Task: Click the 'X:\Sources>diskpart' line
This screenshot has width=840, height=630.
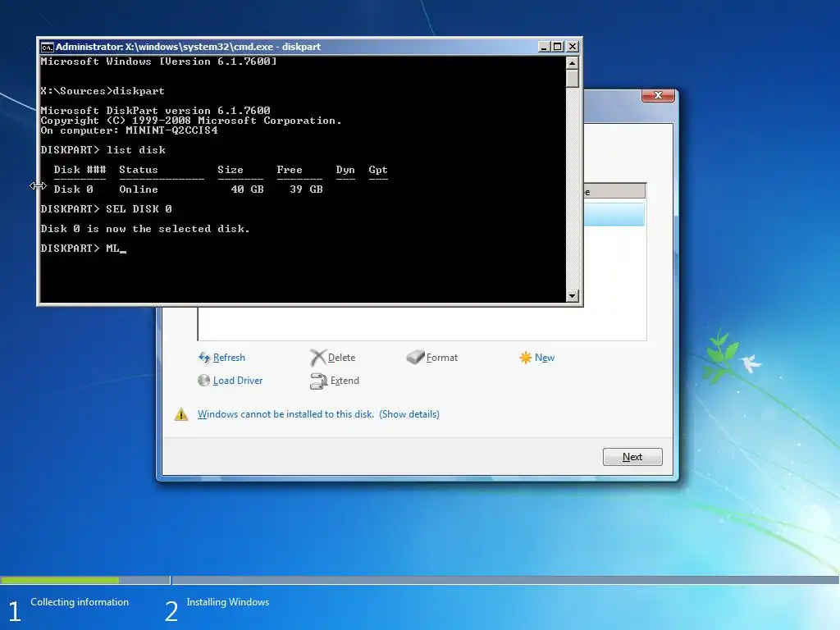Action: 103,91
